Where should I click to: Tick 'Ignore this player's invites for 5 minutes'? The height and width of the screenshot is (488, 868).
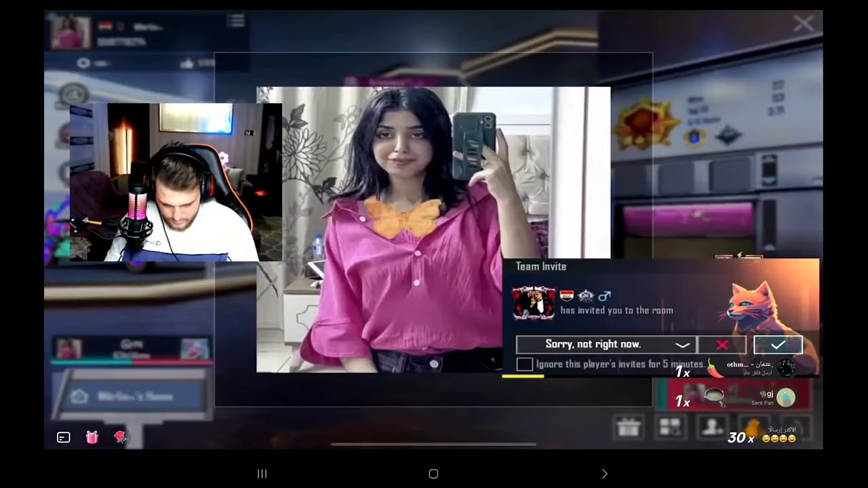click(524, 365)
